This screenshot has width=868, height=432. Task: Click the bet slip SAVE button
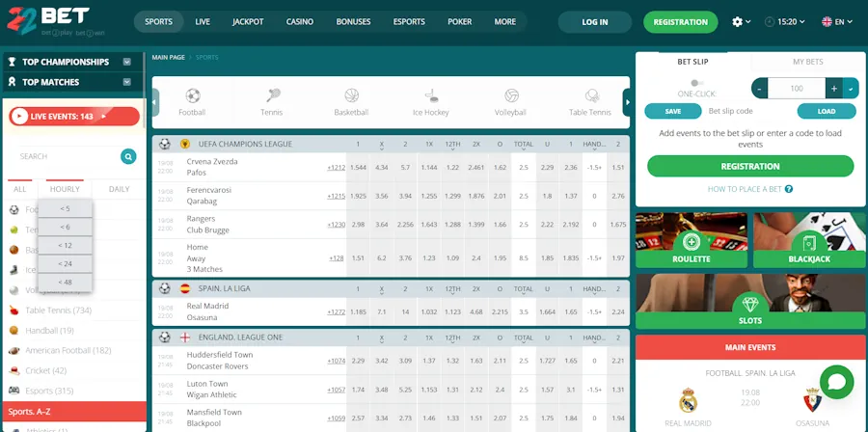673,111
